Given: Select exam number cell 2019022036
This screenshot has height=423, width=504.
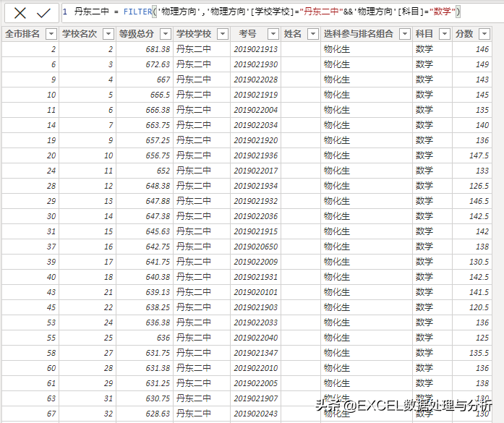Looking at the screenshot, I should click(255, 216).
